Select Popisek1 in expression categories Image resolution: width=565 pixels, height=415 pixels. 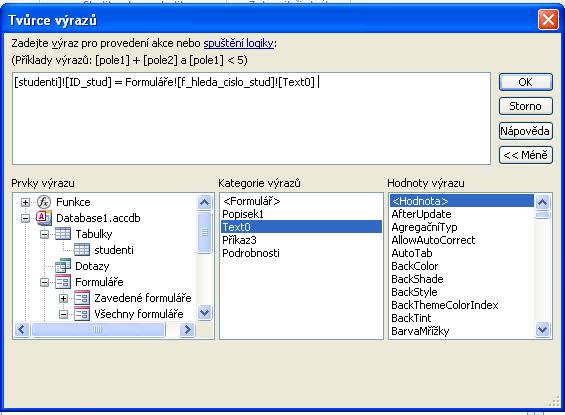tap(243, 214)
